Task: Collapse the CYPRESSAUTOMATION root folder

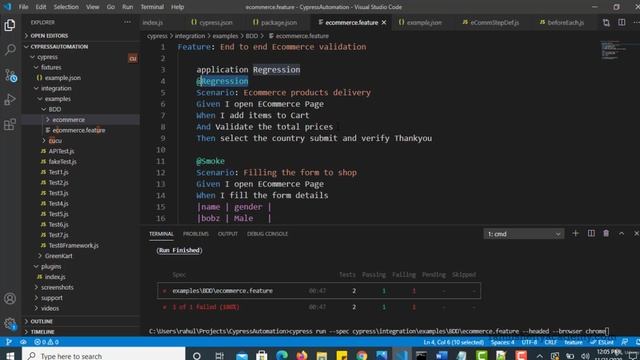Action: (x=59, y=47)
